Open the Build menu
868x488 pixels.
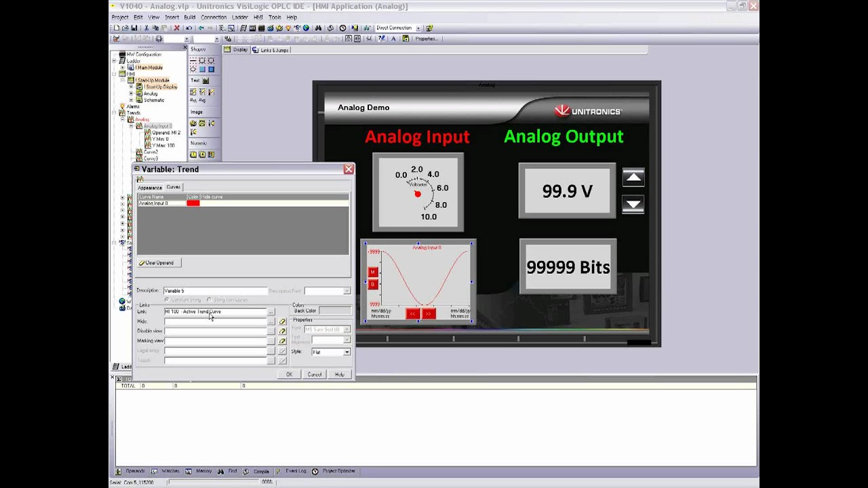coord(190,17)
